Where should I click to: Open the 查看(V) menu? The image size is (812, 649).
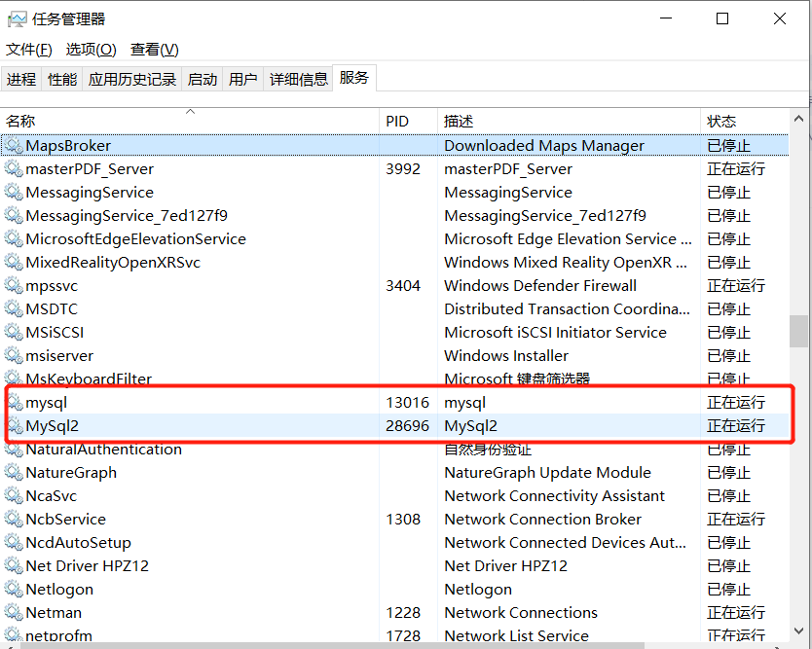point(155,50)
